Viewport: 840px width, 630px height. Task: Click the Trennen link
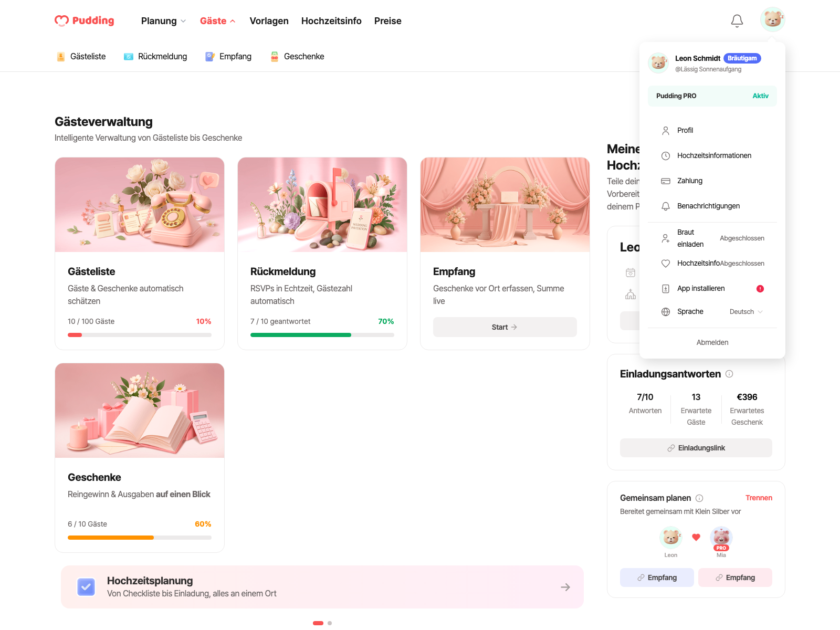point(759,498)
